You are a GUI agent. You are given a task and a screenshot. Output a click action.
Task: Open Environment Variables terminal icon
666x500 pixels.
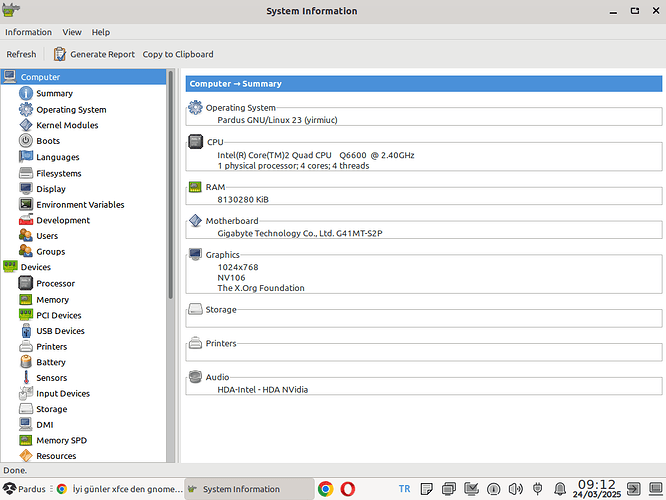pos(26,204)
